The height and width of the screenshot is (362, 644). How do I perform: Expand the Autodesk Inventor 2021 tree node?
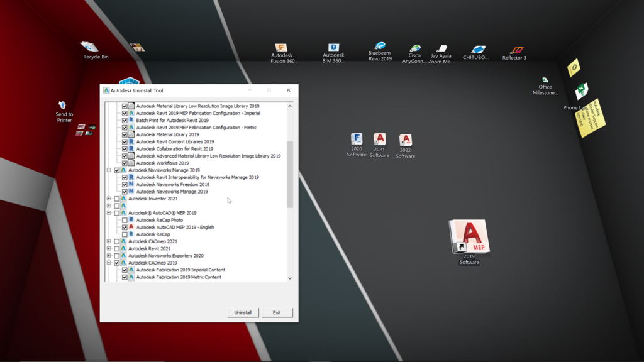109,197
